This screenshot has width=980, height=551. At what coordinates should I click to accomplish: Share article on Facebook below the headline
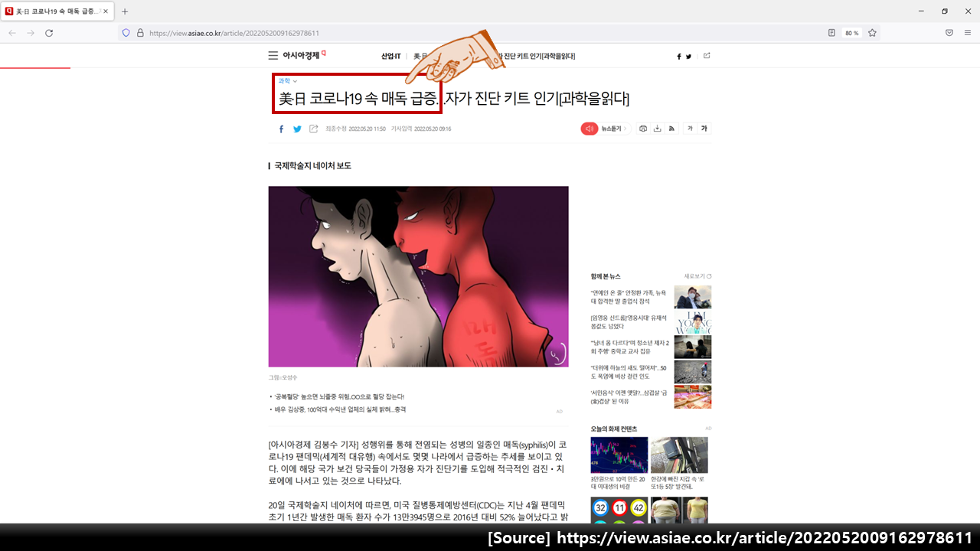(281, 129)
